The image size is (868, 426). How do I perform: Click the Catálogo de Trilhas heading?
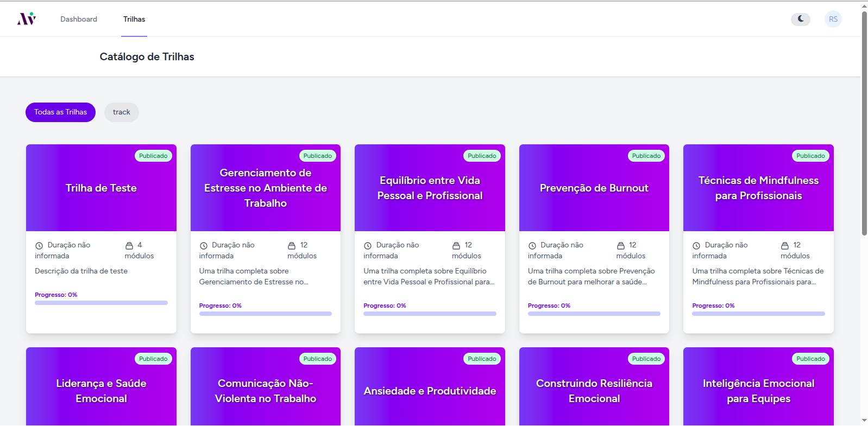tap(147, 57)
